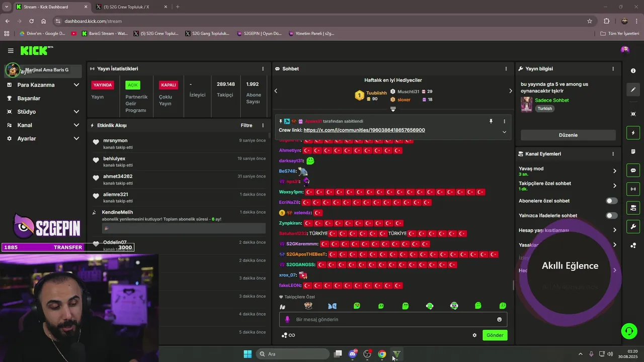Open the pinned message three-dot menu
The image size is (644, 362).
(x=504, y=121)
